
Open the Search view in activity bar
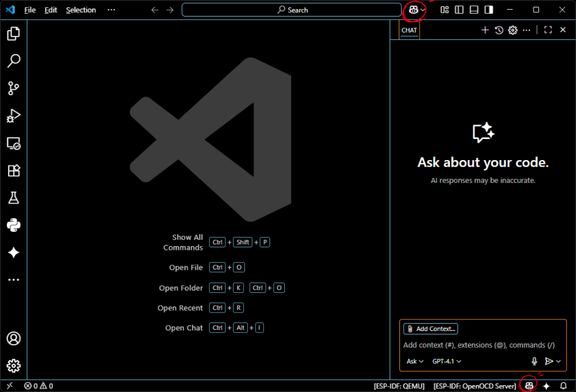[x=14, y=61]
